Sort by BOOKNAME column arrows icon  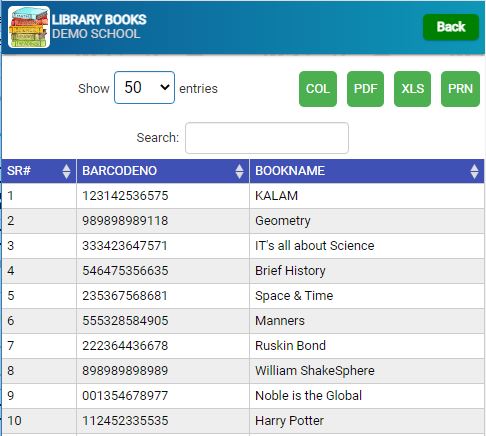(x=474, y=171)
